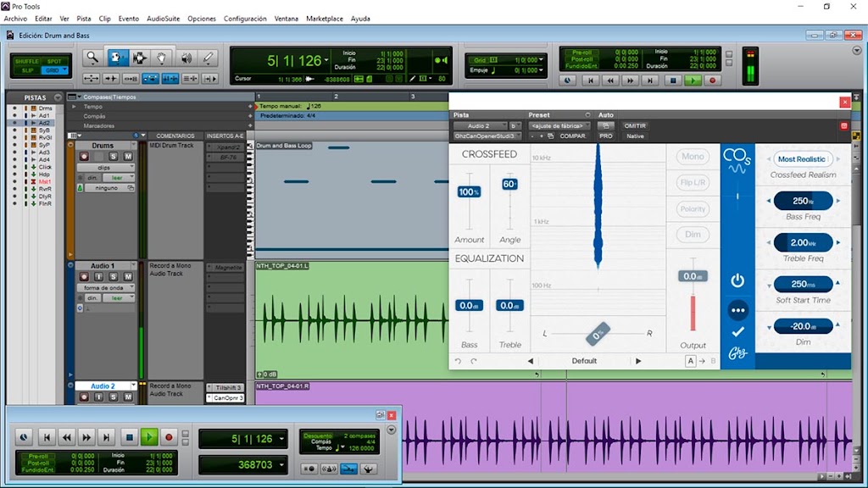This screenshot has width=868, height=488.
Task: Click Play in the floating Transport window
Action: 149,437
